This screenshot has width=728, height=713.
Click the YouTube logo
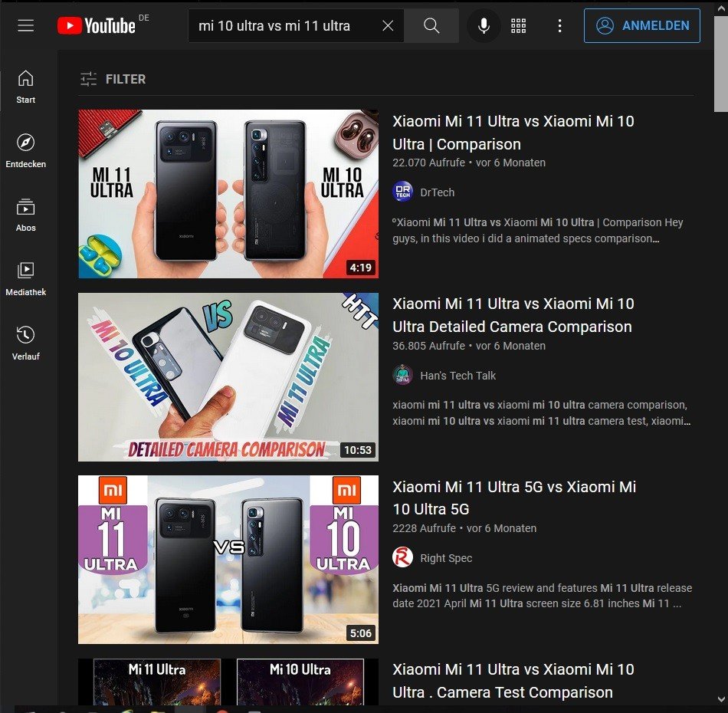point(97,25)
